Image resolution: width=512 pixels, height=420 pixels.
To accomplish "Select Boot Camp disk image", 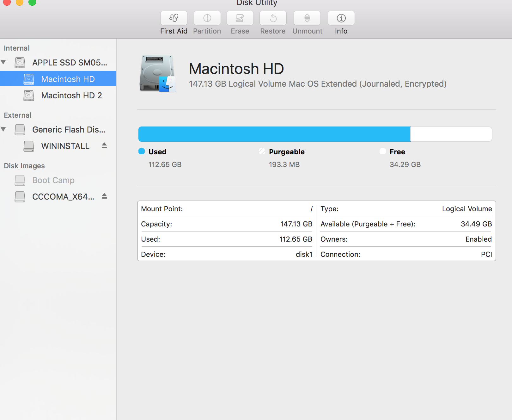I will point(58,180).
